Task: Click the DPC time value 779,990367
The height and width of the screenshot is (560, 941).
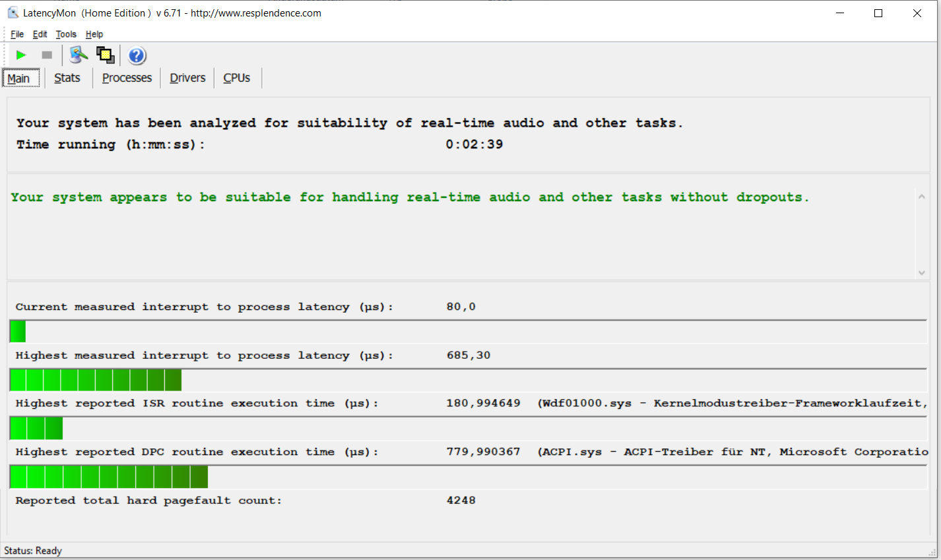Action: [483, 452]
